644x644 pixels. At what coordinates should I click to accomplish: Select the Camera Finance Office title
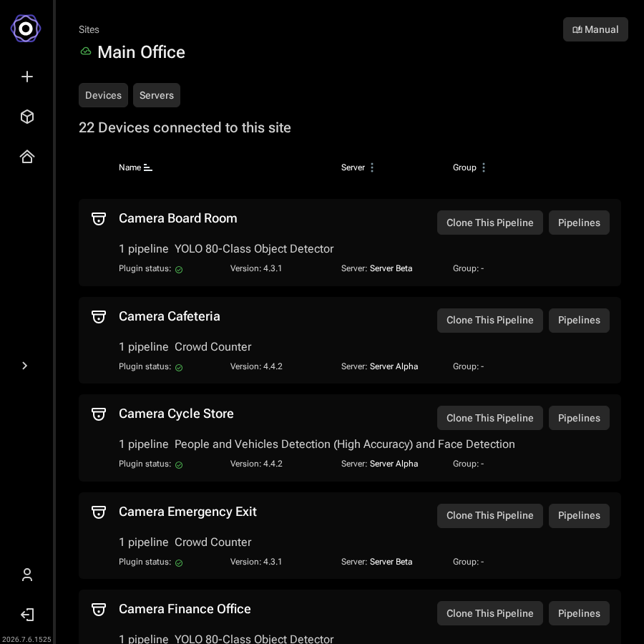point(185,609)
